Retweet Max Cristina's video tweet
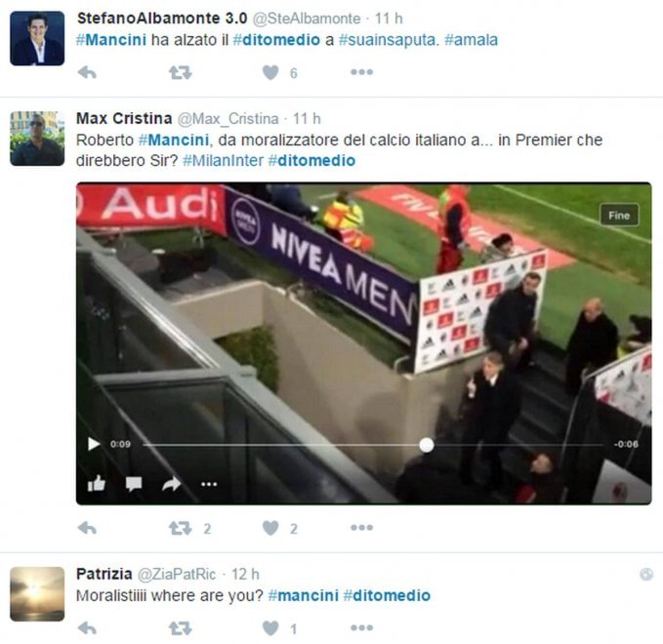 click(x=181, y=528)
